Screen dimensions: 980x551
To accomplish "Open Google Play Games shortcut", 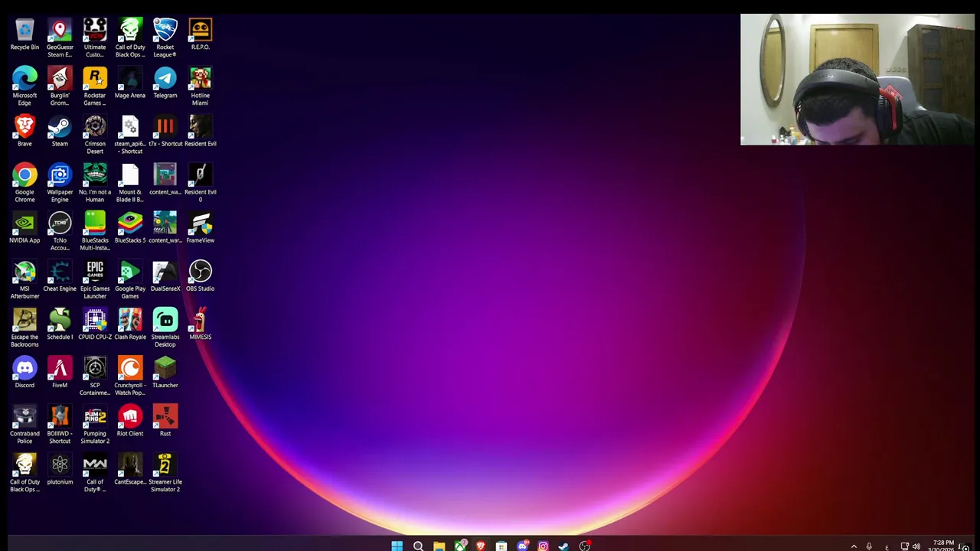I will [130, 279].
